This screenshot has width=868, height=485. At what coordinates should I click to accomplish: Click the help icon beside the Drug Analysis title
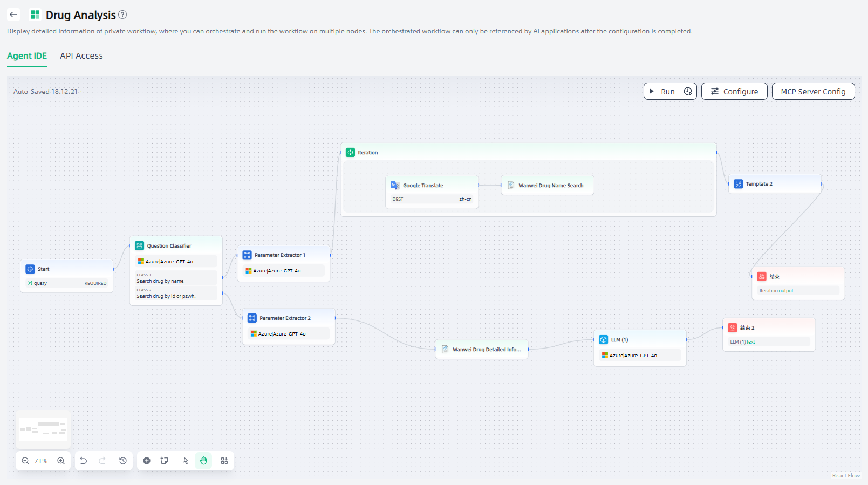(x=122, y=15)
